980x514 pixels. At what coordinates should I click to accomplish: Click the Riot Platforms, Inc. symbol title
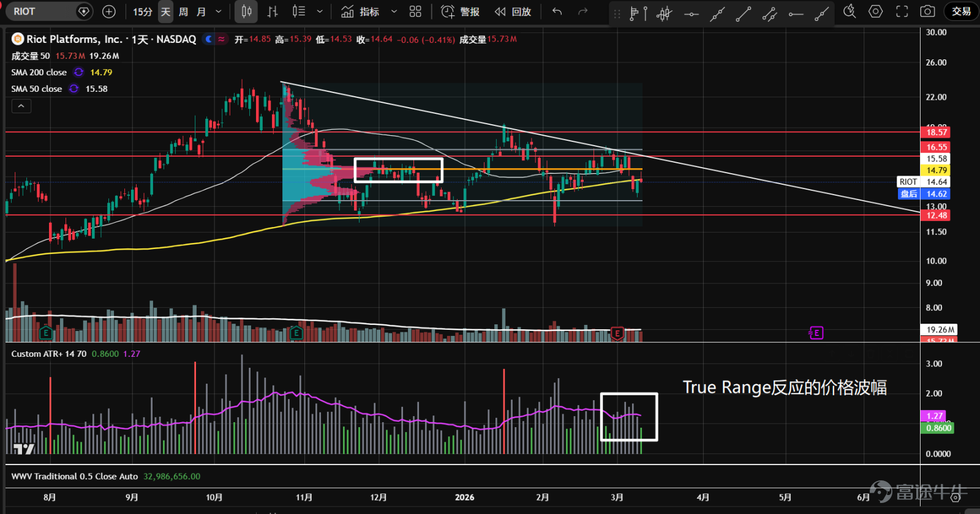coord(74,39)
